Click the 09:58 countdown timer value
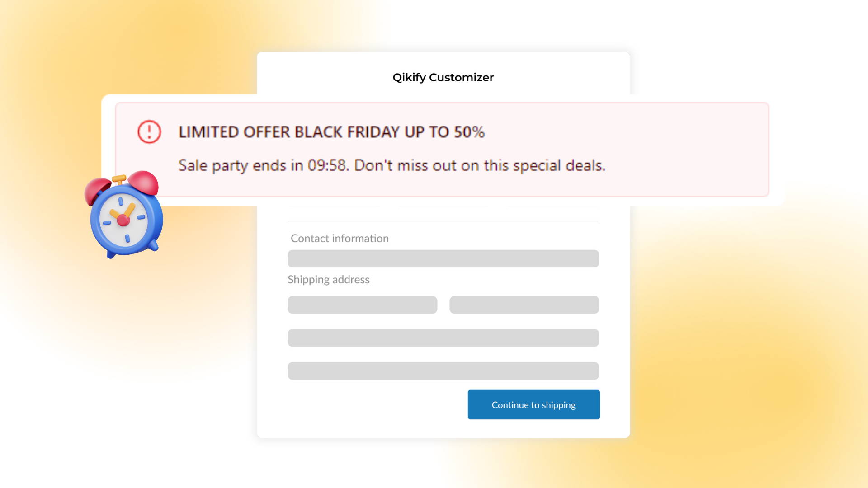This screenshot has width=868, height=488. pos(327,165)
